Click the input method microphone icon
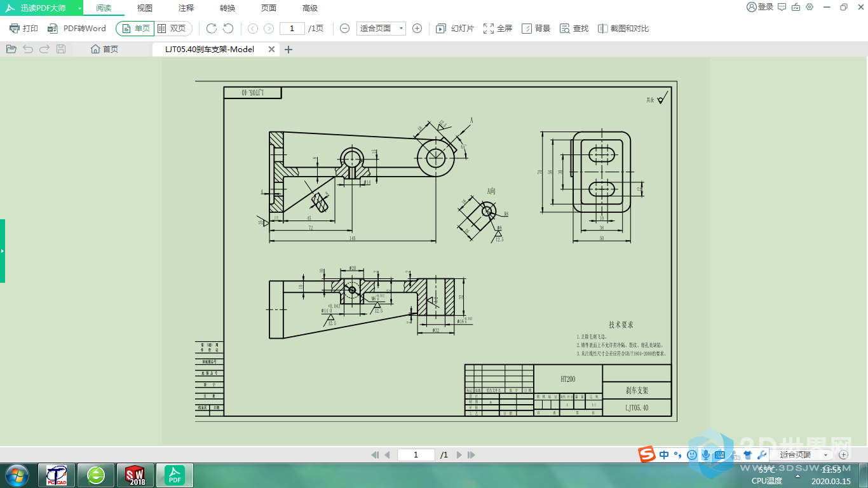This screenshot has width=868, height=488. [706, 455]
